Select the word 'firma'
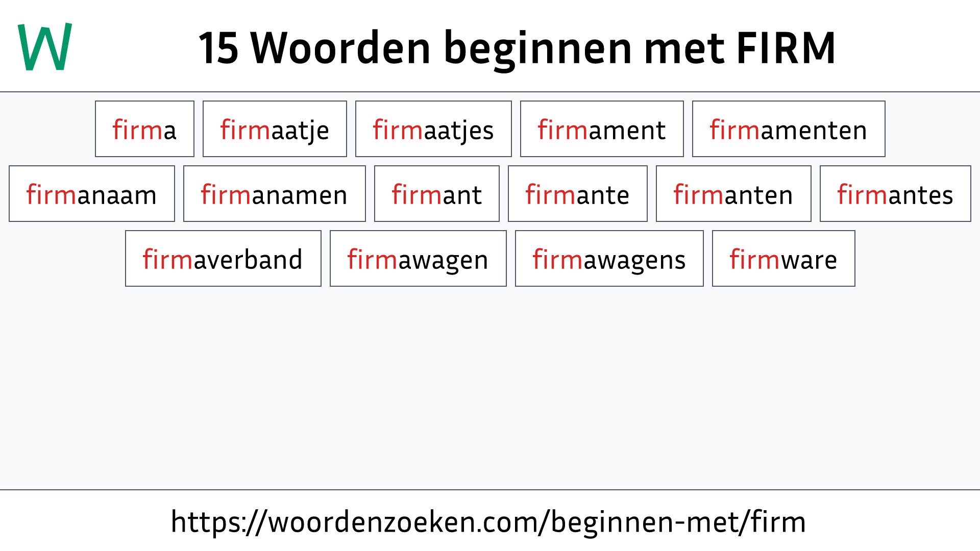Viewport: 980px width, 551px height. (144, 129)
